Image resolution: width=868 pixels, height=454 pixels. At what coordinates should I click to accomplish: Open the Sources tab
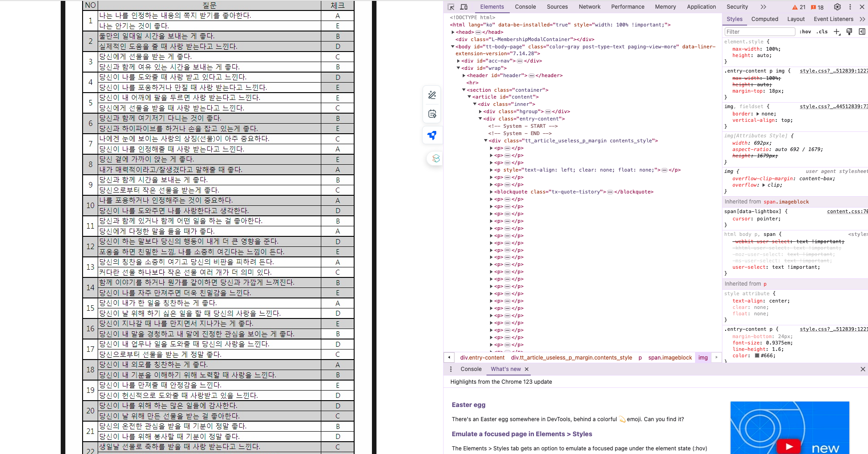[557, 7]
